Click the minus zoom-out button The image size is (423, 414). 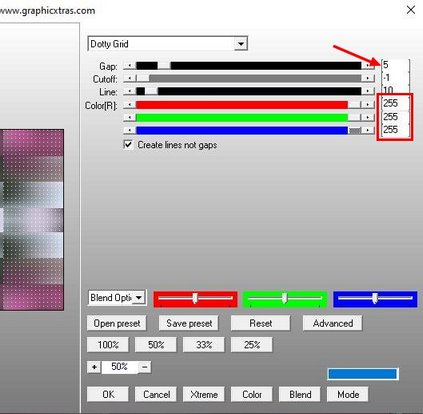(x=145, y=367)
